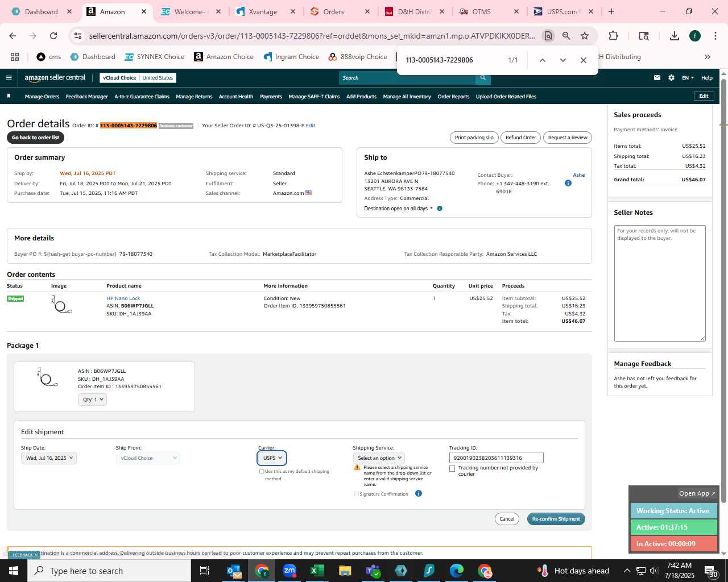
Task: Open the Chrome apps grid icon
Action: (15, 57)
